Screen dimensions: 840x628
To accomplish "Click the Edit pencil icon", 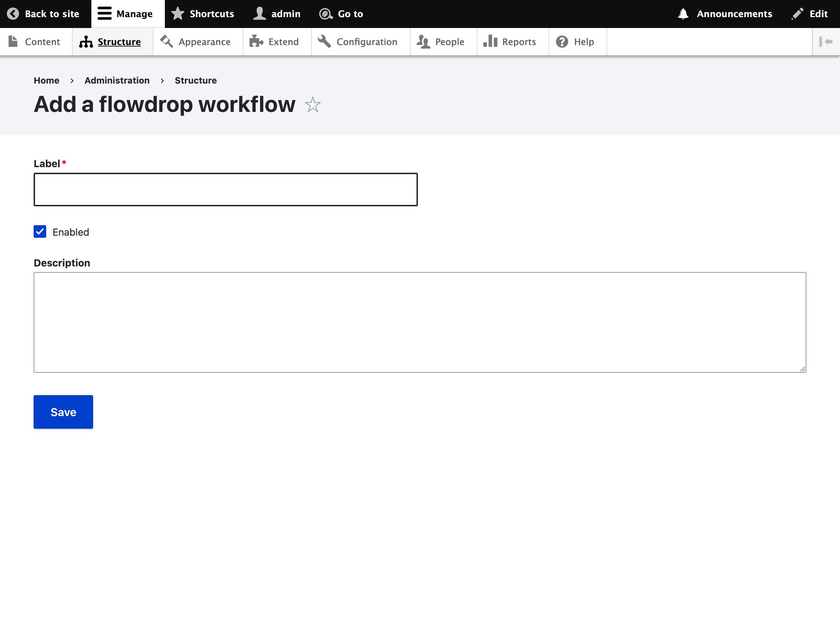I will pos(797,14).
